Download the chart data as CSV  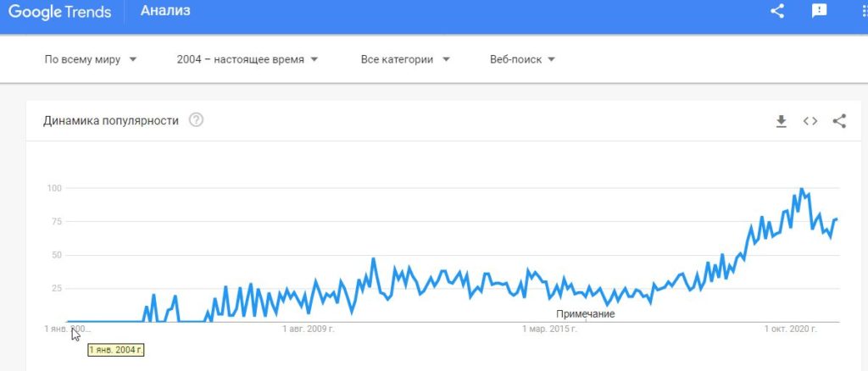click(x=782, y=121)
